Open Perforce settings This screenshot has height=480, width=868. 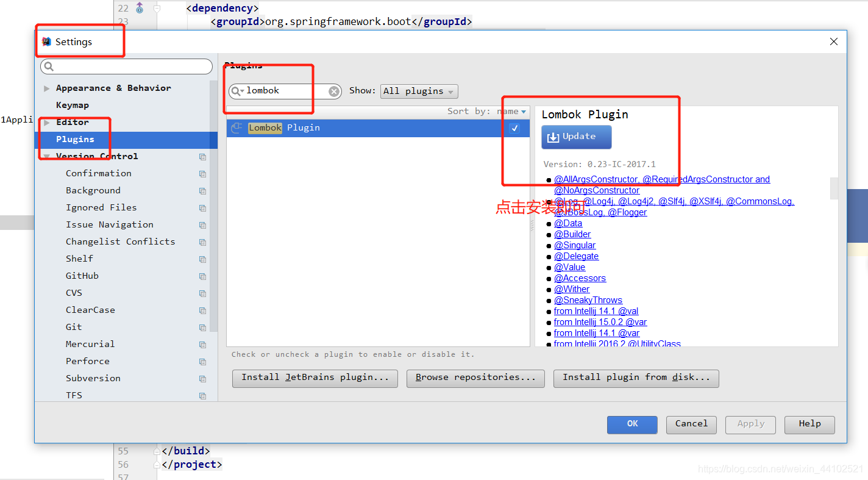pos(88,362)
